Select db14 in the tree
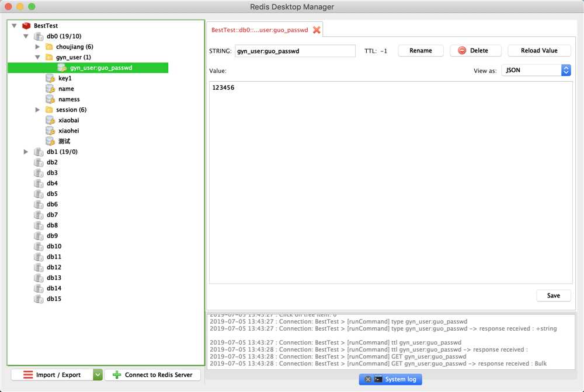The image size is (584, 392). tap(54, 288)
